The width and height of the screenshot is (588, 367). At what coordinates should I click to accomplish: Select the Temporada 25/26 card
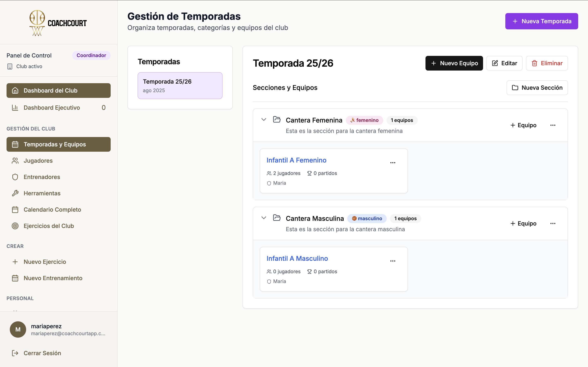180,85
